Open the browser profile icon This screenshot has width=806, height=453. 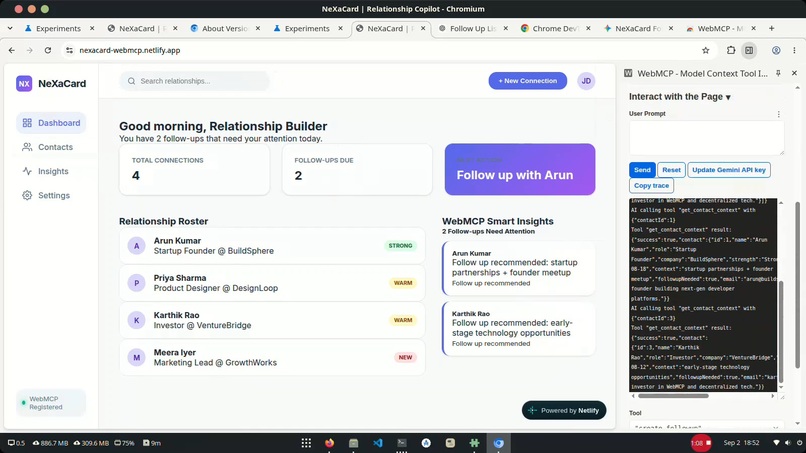click(776, 50)
